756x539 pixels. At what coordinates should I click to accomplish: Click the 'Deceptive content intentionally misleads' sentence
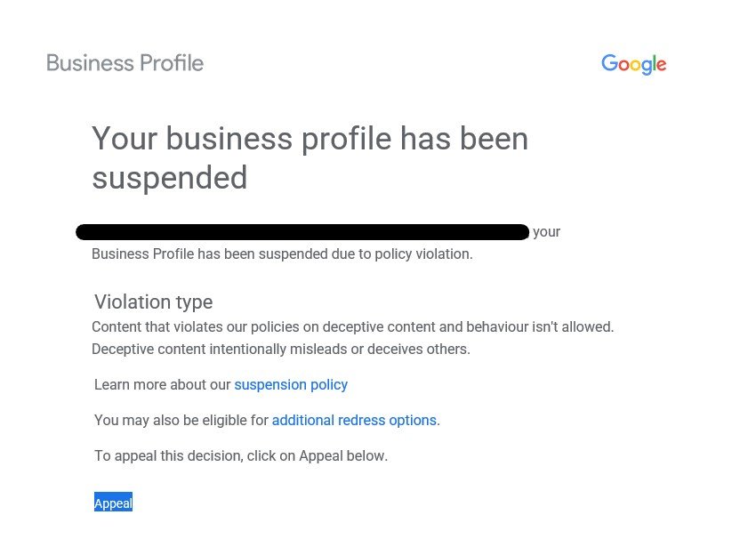click(x=280, y=349)
